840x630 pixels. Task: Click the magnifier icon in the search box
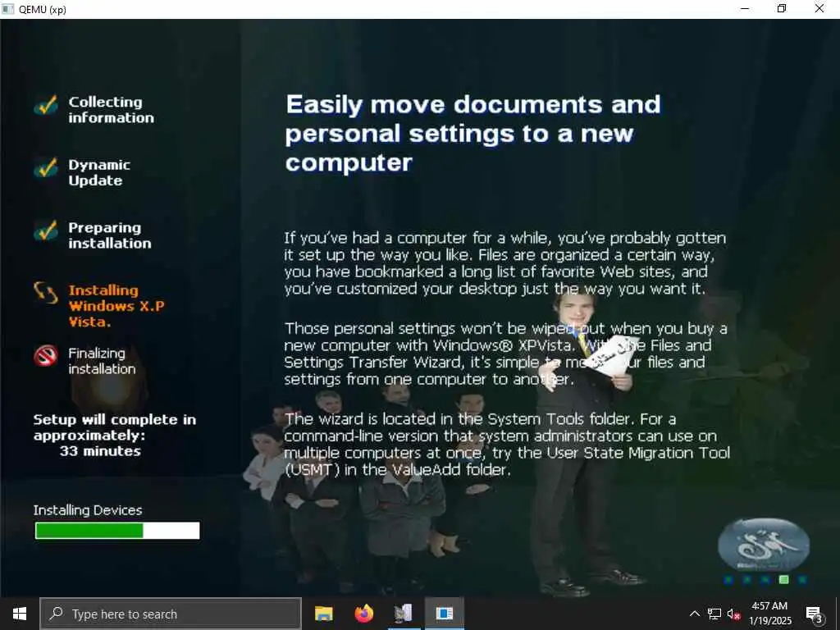click(x=56, y=614)
